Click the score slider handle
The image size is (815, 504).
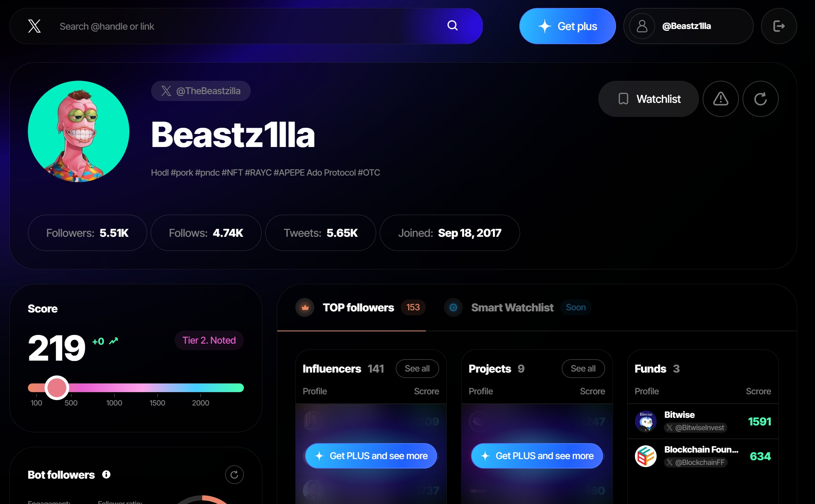point(57,388)
